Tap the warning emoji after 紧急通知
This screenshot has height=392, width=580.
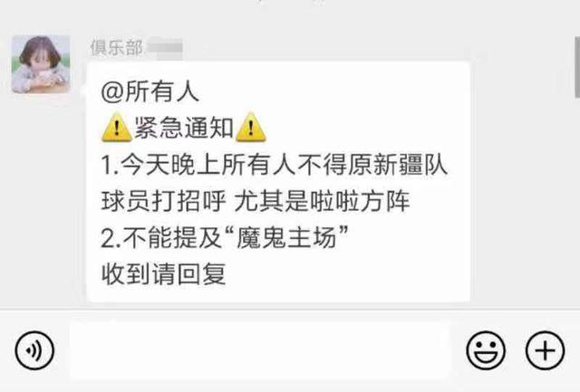250,127
